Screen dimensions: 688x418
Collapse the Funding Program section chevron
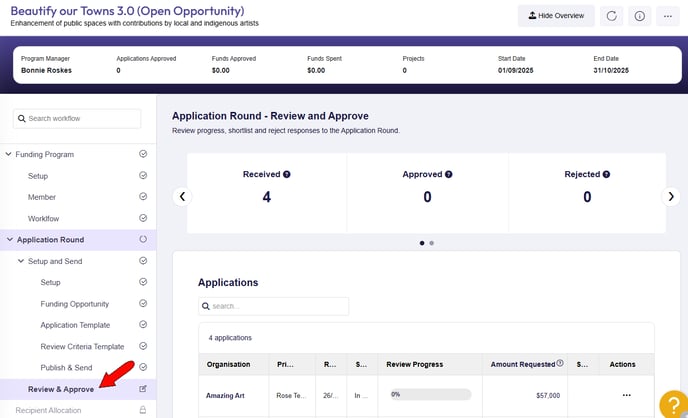pyautogui.click(x=8, y=154)
